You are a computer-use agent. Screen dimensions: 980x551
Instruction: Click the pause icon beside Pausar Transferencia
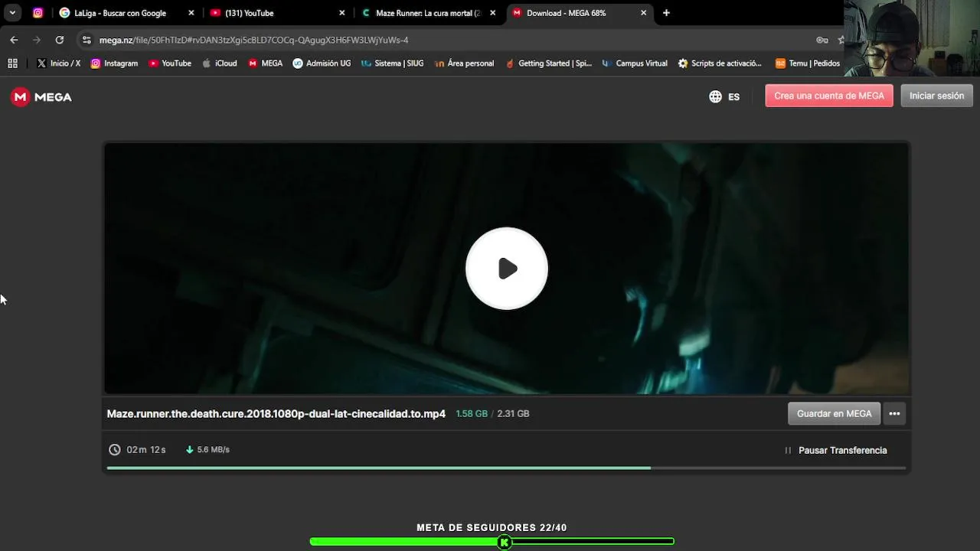point(788,450)
